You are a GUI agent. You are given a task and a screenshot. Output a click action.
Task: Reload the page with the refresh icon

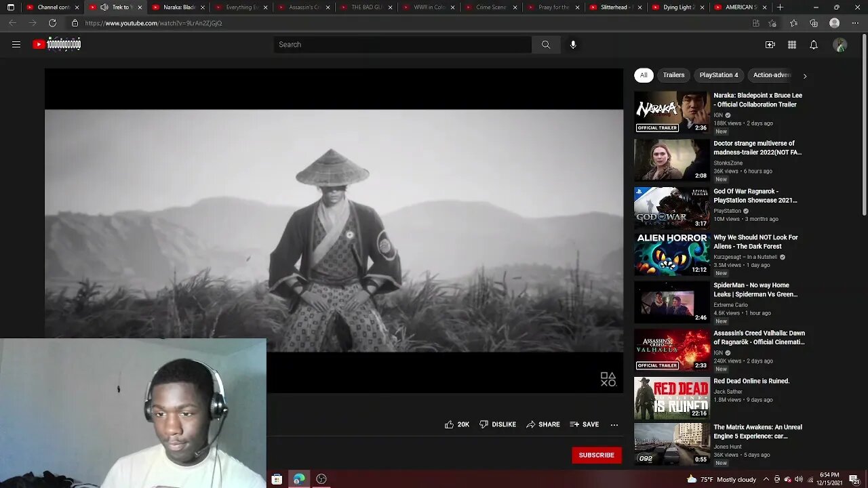point(52,23)
